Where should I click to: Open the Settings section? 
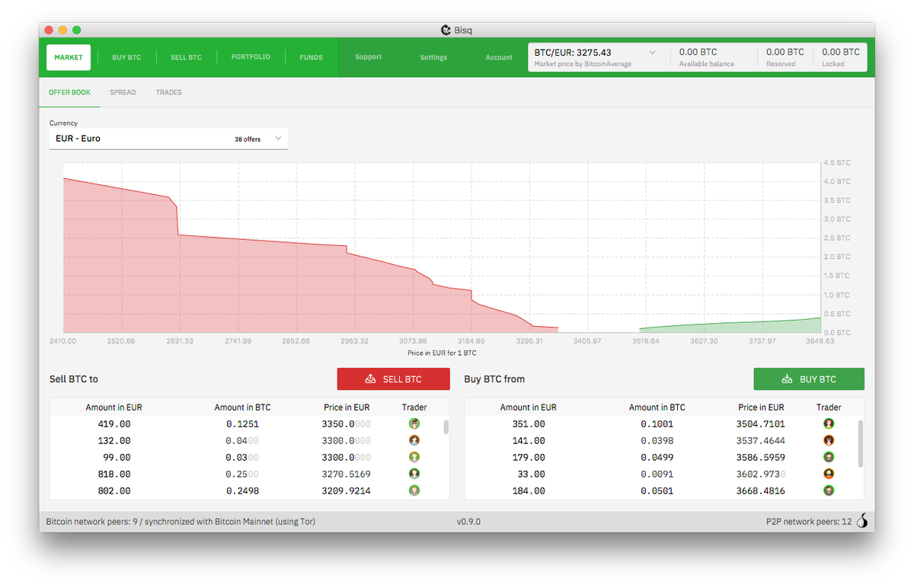pyautogui.click(x=433, y=58)
